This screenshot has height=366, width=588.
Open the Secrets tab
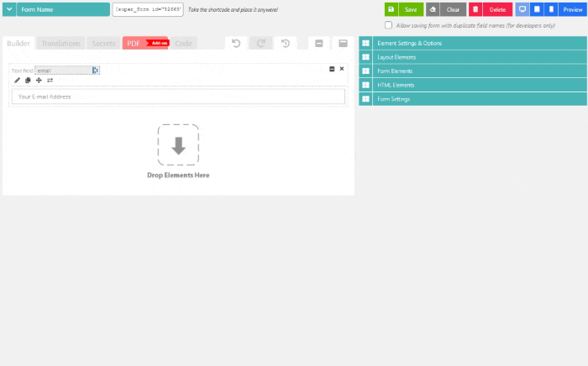(x=103, y=43)
